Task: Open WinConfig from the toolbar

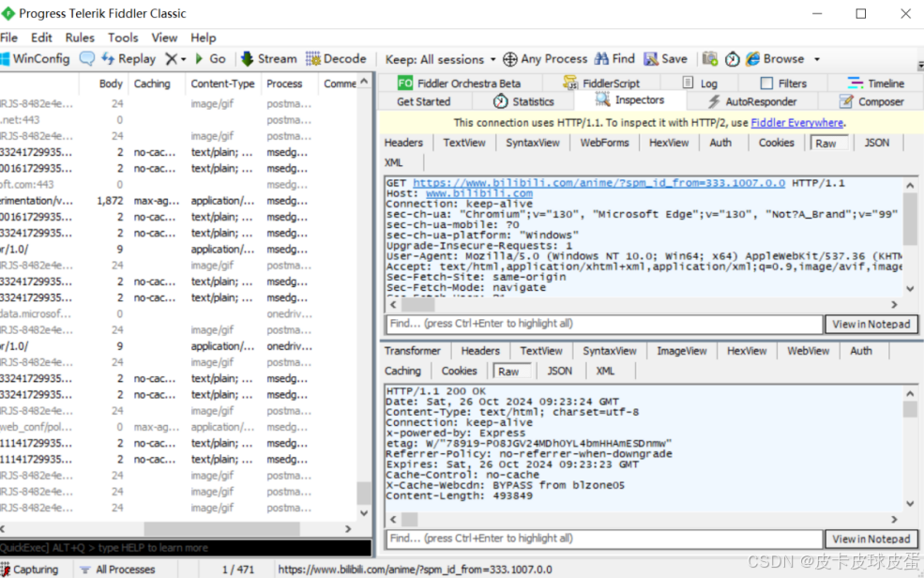Action: (x=36, y=59)
